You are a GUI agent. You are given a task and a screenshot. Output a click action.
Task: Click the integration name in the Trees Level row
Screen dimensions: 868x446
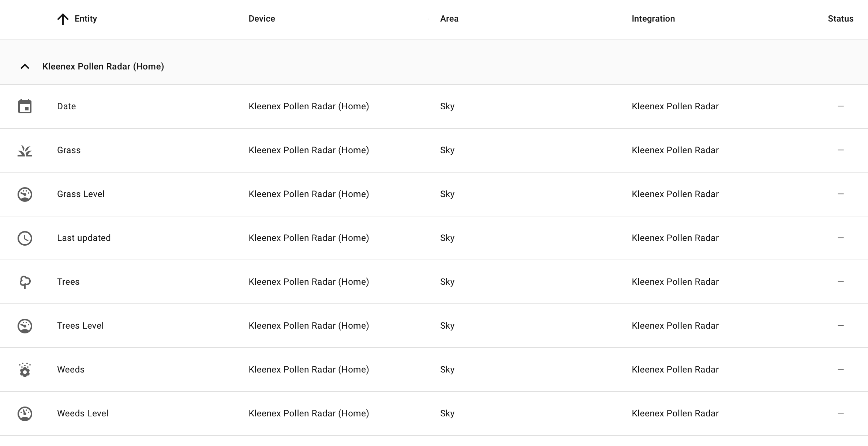675,326
